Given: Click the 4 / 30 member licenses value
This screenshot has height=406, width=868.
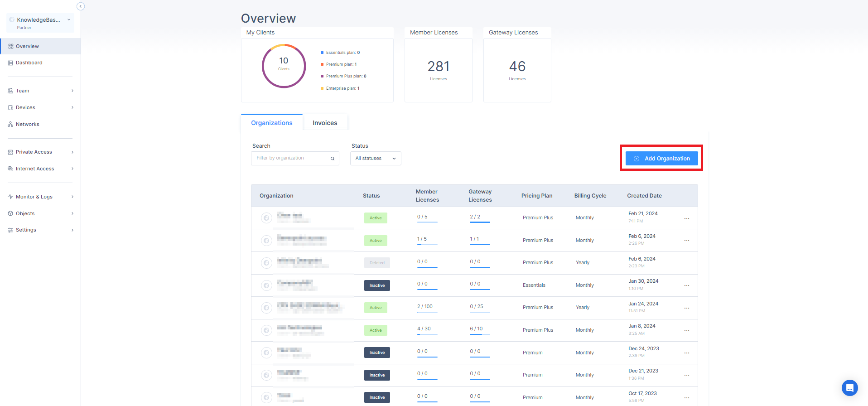Looking at the screenshot, I should [x=424, y=329].
